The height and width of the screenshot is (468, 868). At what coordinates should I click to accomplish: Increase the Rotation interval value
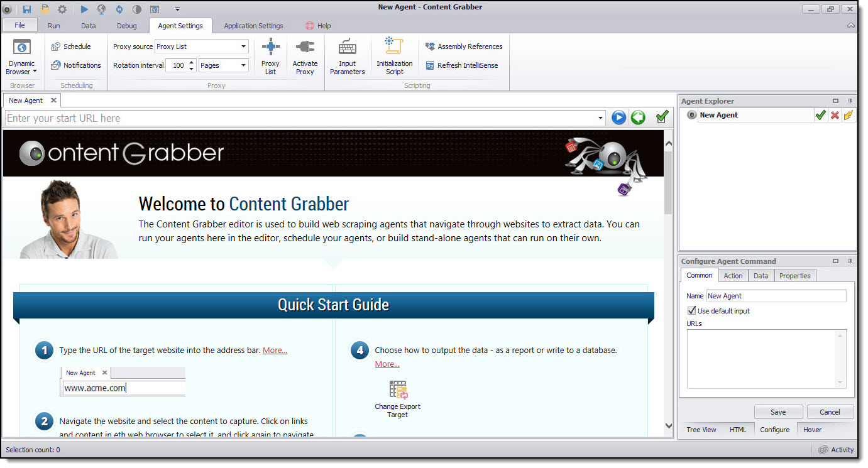(x=192, y=62)
